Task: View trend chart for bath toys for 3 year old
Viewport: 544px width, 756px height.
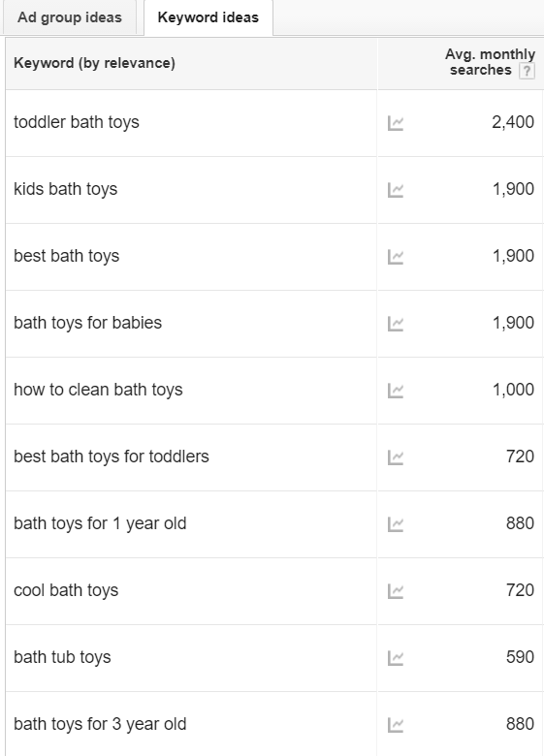Action: point(396,726)
